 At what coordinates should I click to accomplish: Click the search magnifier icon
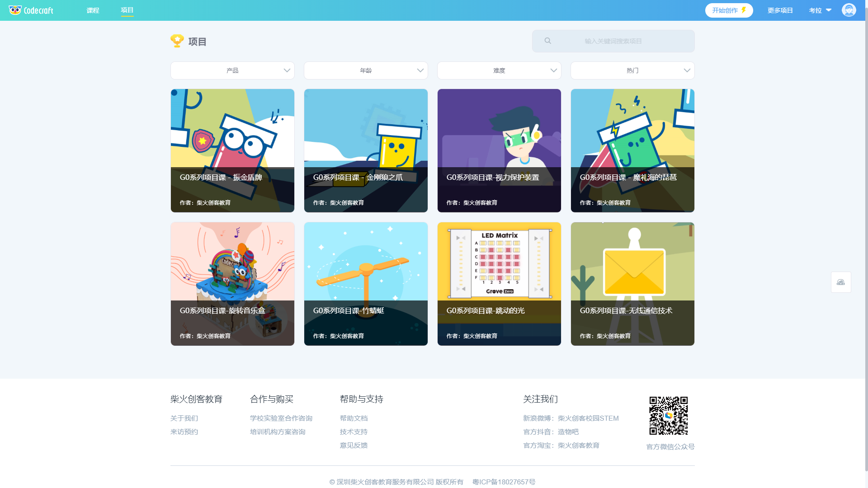(x=547, y=41)
